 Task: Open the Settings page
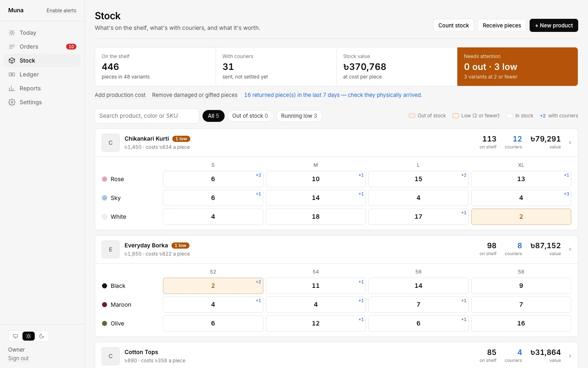pyautogui.click(x=42, y=102)
